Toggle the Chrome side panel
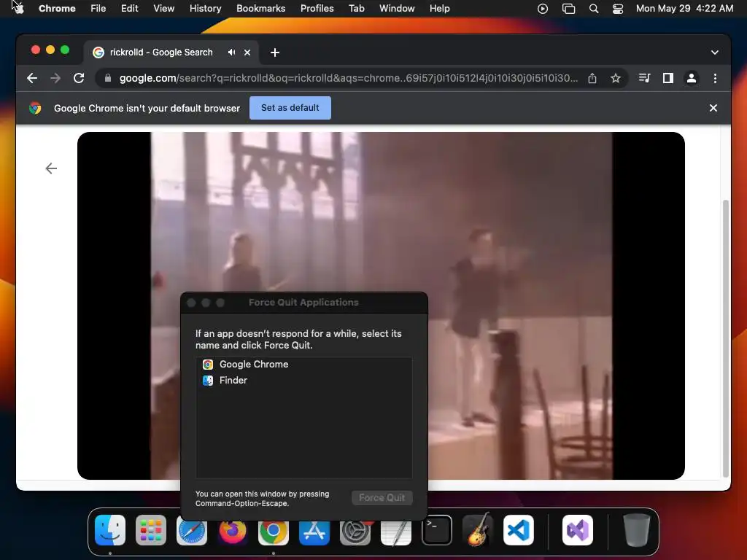The height and width of the screenshot is (560, 747). coord(668,78)
